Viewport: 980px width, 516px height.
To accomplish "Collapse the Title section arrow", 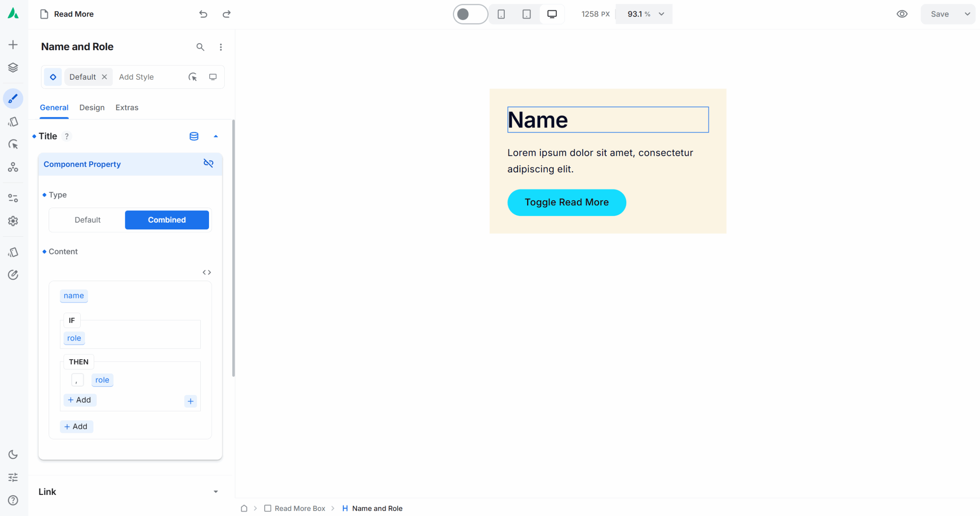I will click(216, 136).
